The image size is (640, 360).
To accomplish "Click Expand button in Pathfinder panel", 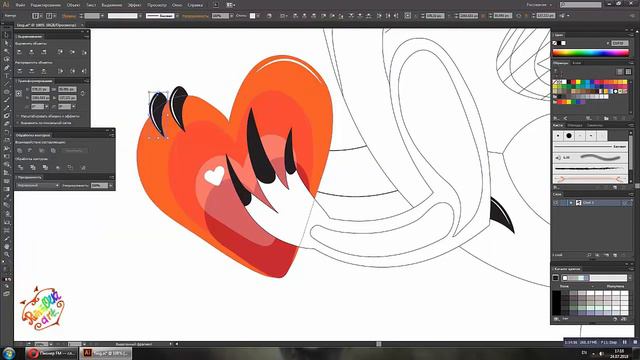I will (x=75, y=151).
